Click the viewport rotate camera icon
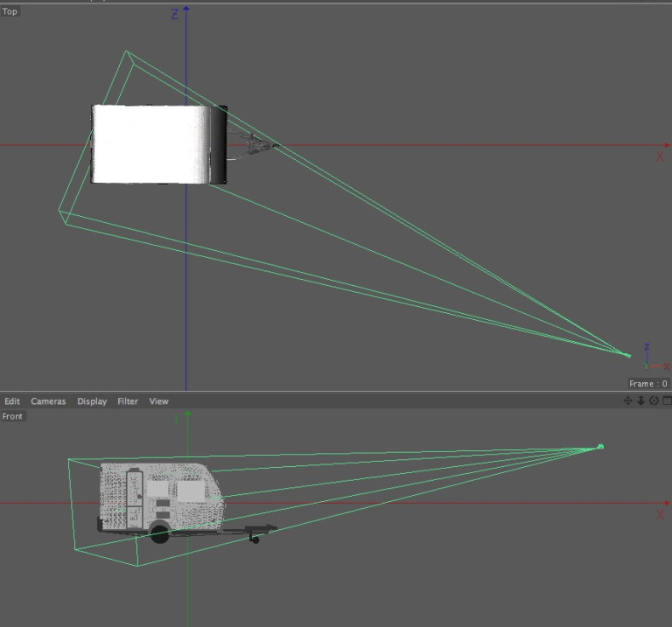Screen dimensions: 672x627 [x=654, y=401]
